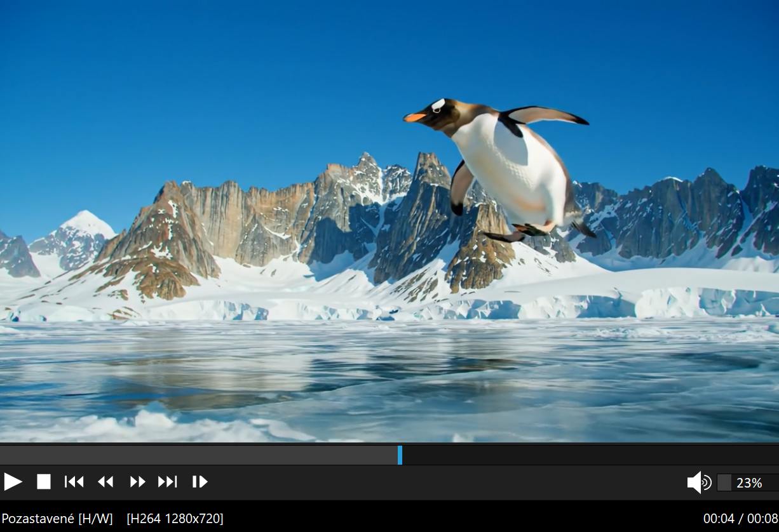This screenshot has width=779, height=532.
Task: Skip to the previous file or chapter
Action: point(74,482)
